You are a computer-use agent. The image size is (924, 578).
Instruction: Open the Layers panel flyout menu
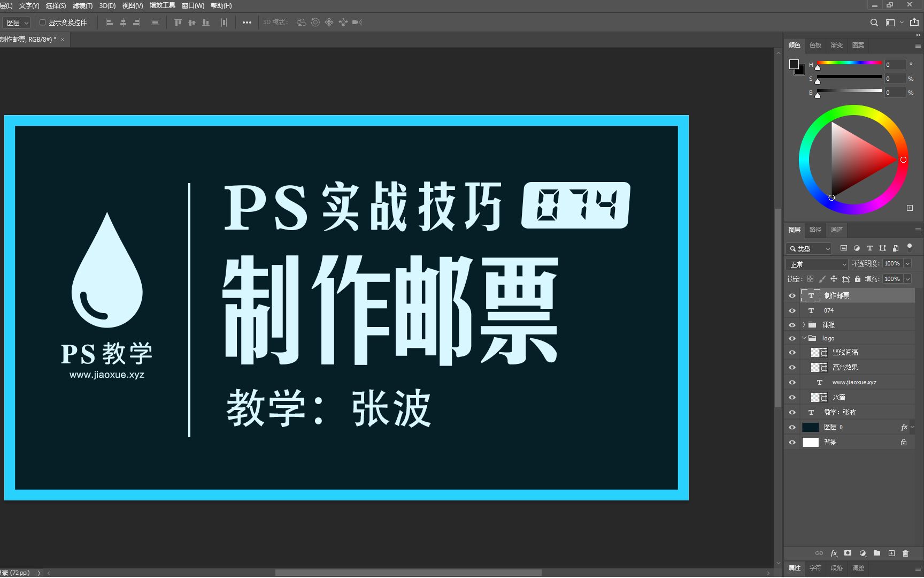918,230
